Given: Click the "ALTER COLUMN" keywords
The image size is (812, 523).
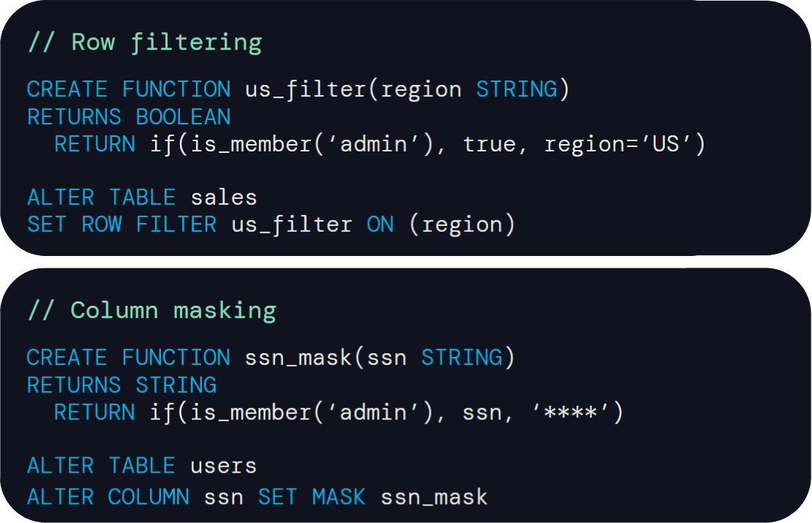Looking at the screenshot, I should pos(108,497).
